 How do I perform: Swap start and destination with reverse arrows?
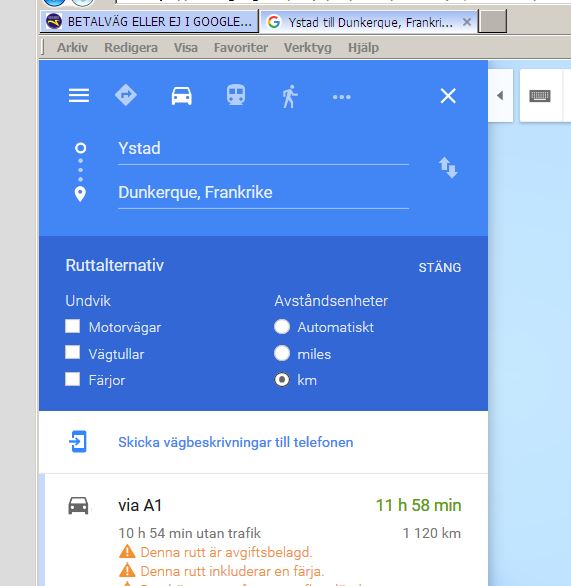[448, 168]
